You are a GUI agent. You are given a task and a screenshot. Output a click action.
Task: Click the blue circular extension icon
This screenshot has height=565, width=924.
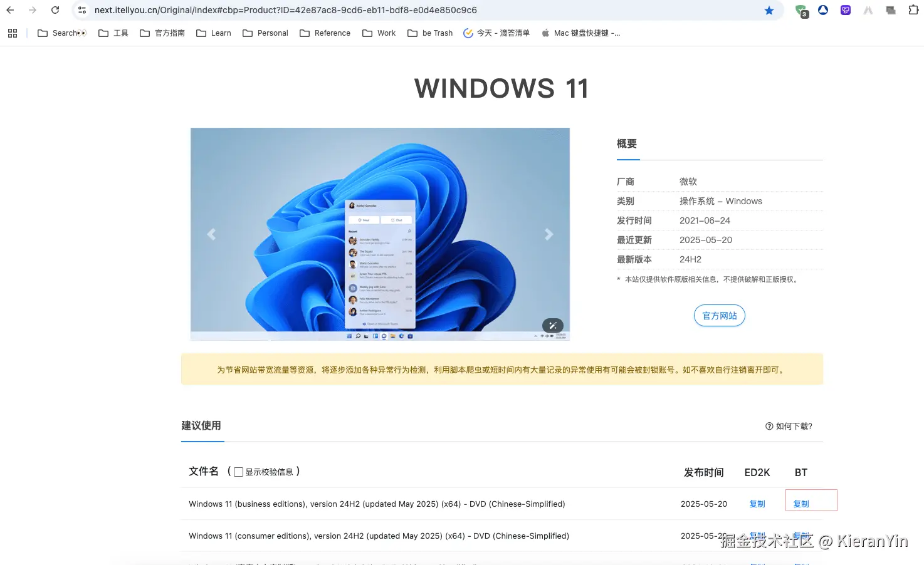pyautogui.click(x=823, y=10)
